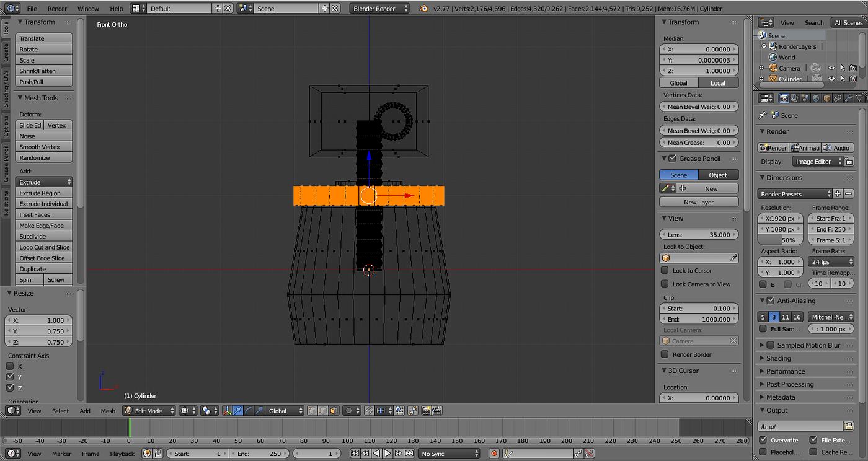Click the delete keyframe crossed-key icon
This screenshot has width=868, height=461.
point(590,454)
